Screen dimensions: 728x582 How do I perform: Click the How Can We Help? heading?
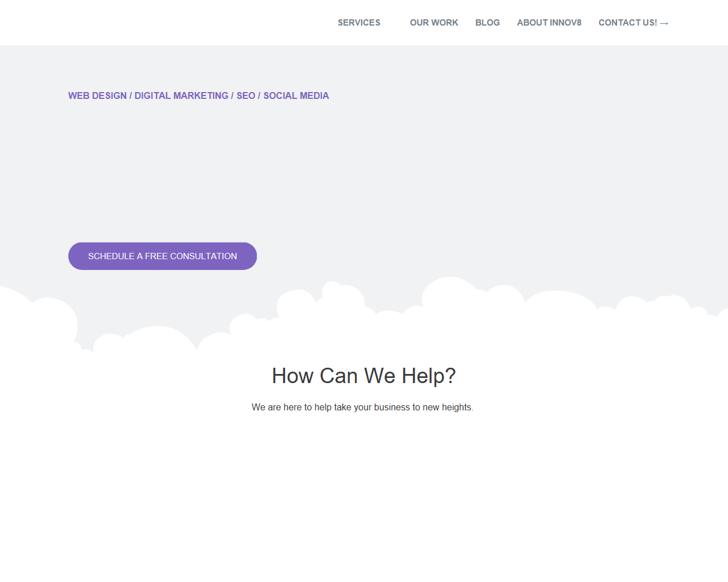(x=363, y=376)
